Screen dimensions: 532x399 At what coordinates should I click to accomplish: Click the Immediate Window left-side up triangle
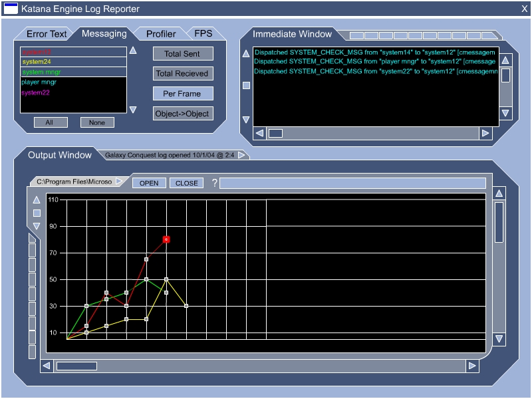point(246,53)
